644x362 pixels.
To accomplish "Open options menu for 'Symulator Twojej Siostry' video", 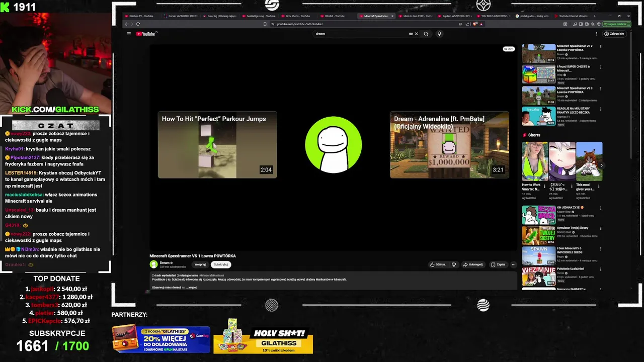I will (x=600, y=228).
